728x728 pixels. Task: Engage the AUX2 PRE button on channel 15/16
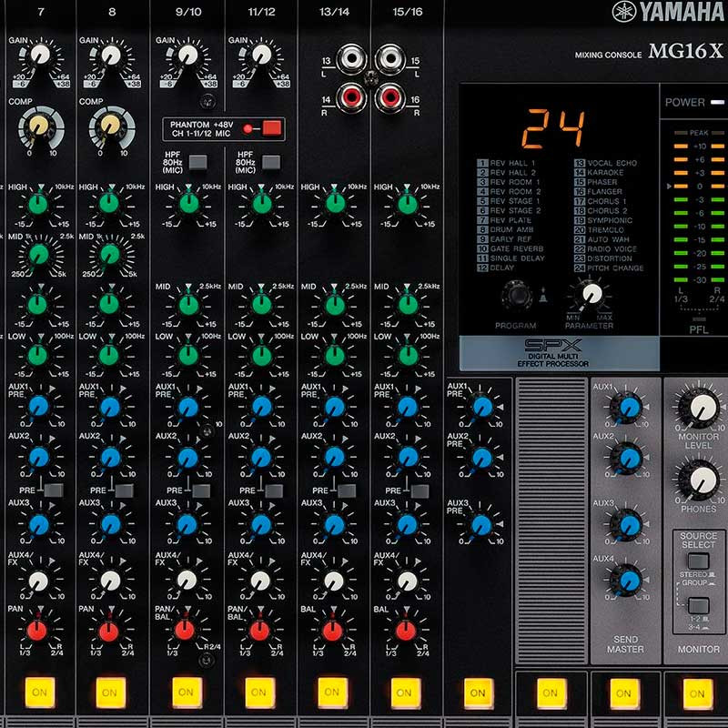point(420,490)
